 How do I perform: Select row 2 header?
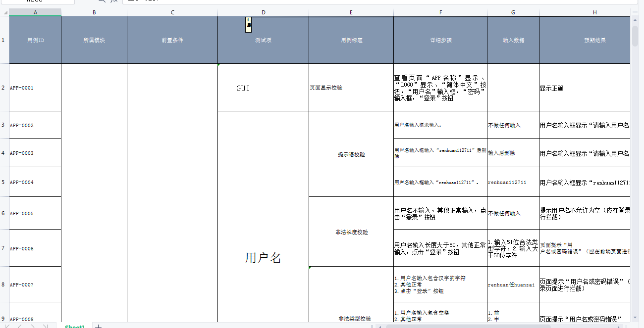click(4, 88)
